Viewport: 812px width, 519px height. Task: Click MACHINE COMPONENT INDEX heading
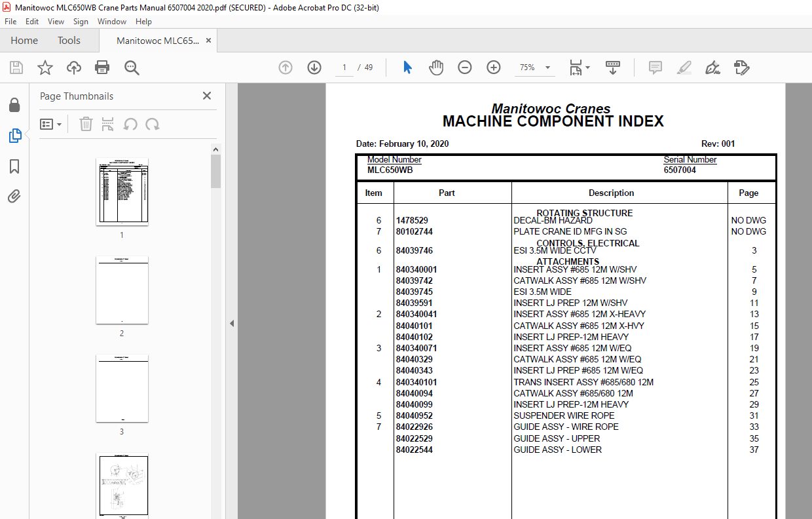tap(553, 121)
